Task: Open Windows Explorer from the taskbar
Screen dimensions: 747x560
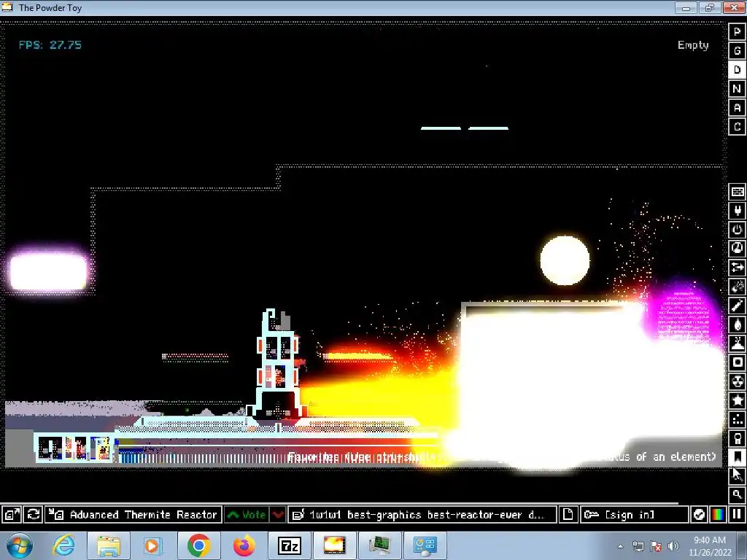Action: (108, 545)
